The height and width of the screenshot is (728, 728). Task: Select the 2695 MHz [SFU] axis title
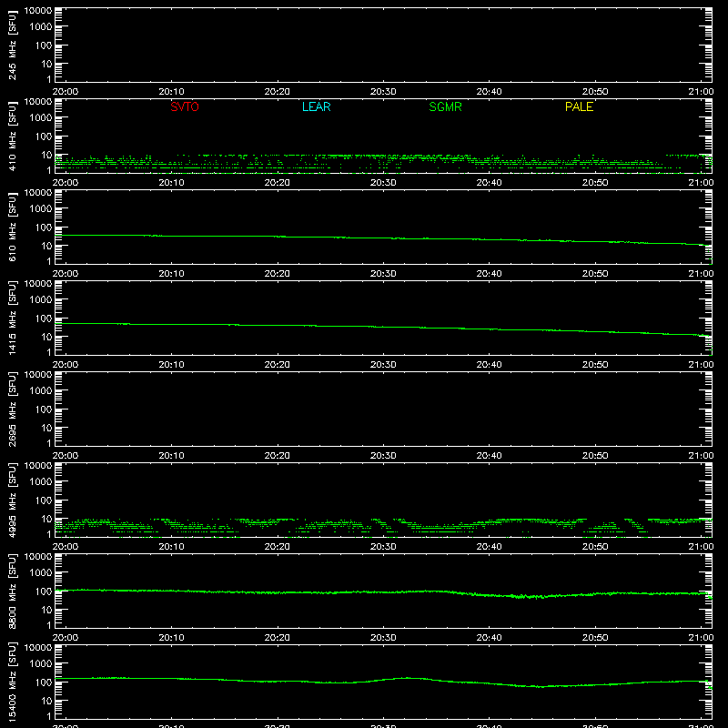point(12,409)
